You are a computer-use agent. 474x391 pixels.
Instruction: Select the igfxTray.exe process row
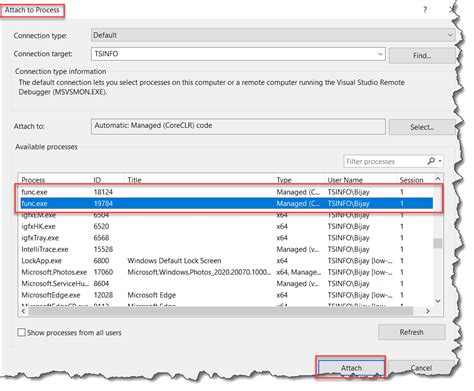(x=227, y=238)
